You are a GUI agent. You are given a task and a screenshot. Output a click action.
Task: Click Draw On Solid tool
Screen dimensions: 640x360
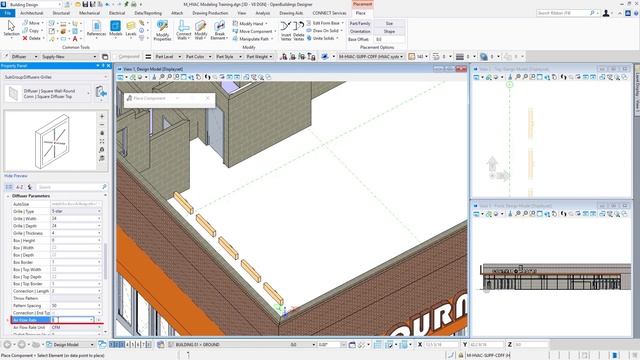[324, 31]
